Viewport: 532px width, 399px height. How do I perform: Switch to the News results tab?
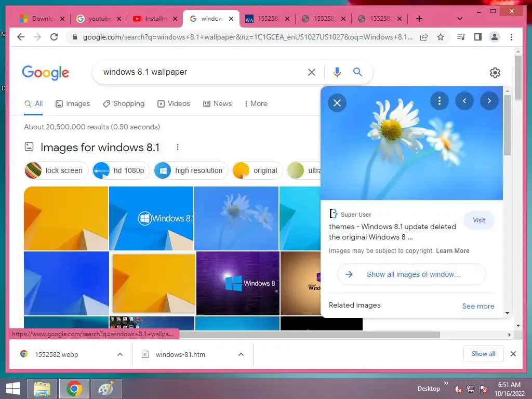coord(217,104)
